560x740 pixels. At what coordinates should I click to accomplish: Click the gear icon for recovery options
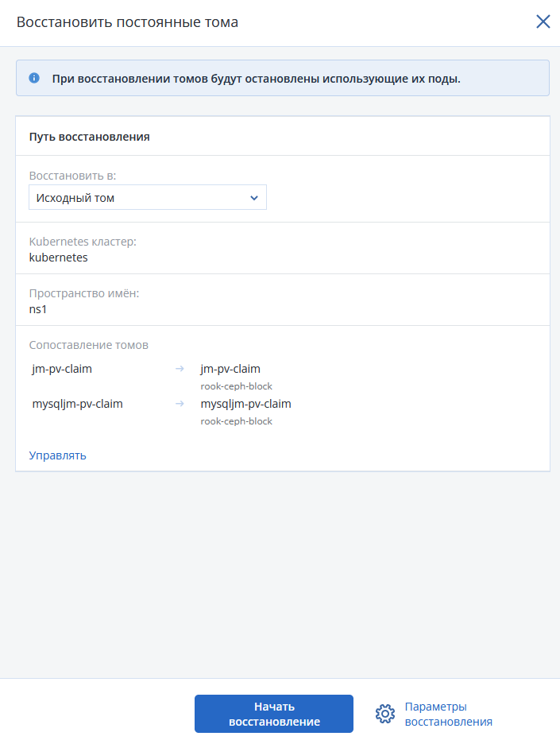(385, 714)
